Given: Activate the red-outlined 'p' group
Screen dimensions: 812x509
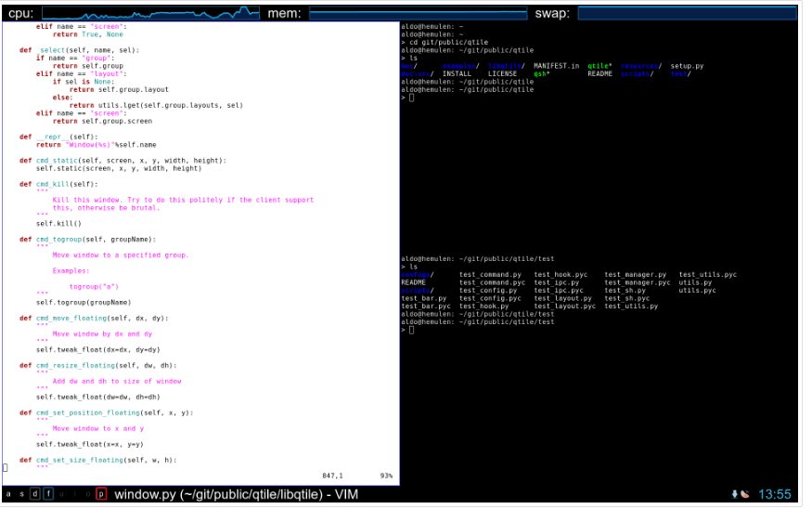Looking at the screenshot, I should pyautogui.click(x=101, y=494).
